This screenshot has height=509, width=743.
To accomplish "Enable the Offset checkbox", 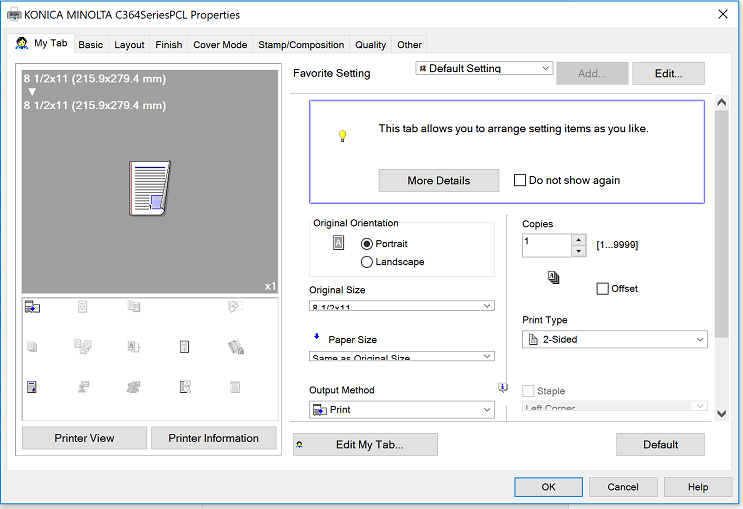I will [x=602, y=289].
